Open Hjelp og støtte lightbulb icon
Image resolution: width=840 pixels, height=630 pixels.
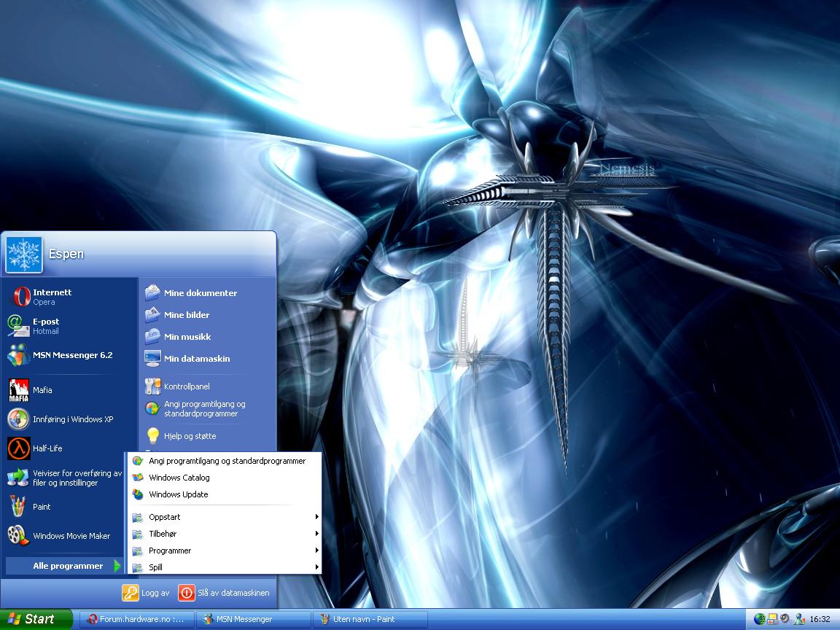pyautogui.click(x=152, y=435)
